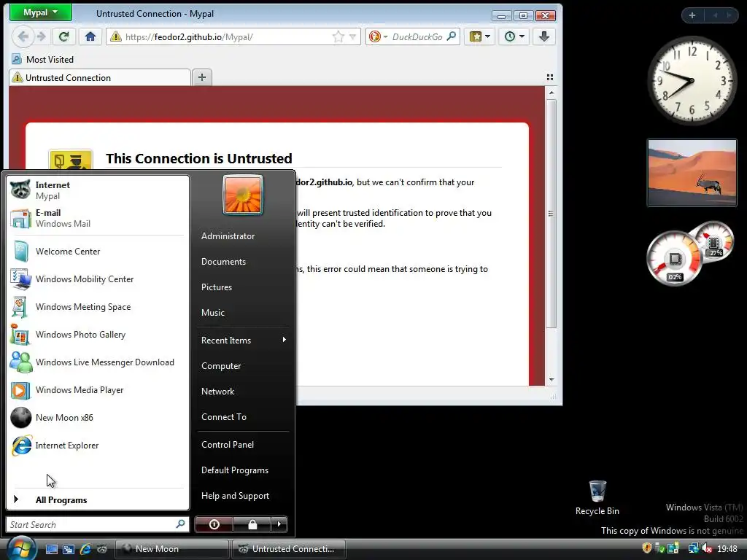Lock the computer with lock button

coord(252,524)
